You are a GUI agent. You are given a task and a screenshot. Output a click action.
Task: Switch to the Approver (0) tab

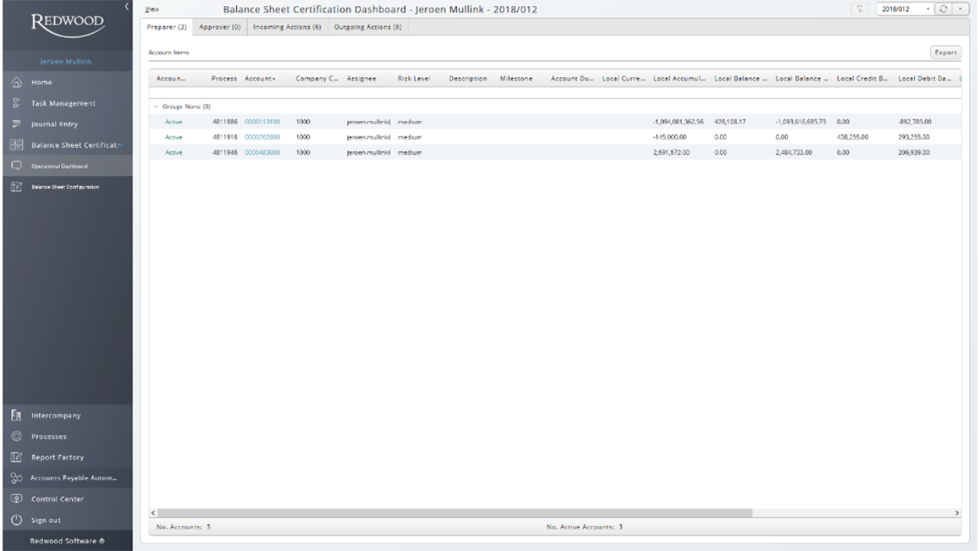219,26
